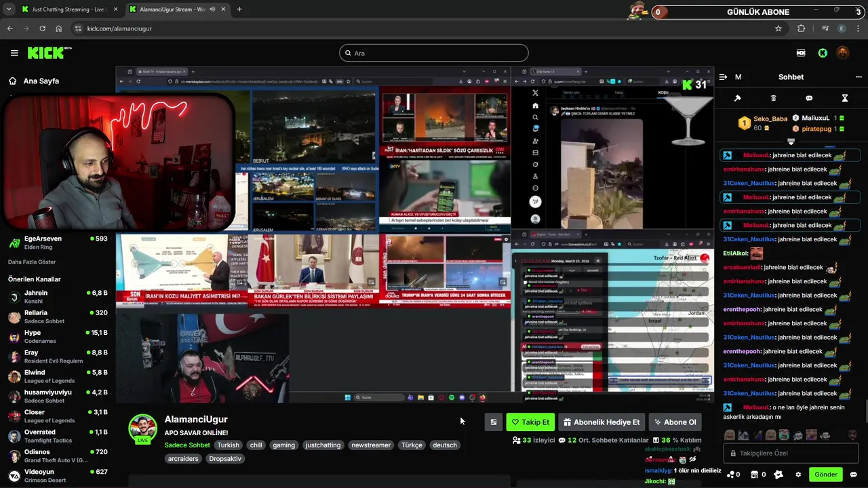Open Closer channel in sidebar
This screenshot has width=868, height=488.
coord(58,416)
